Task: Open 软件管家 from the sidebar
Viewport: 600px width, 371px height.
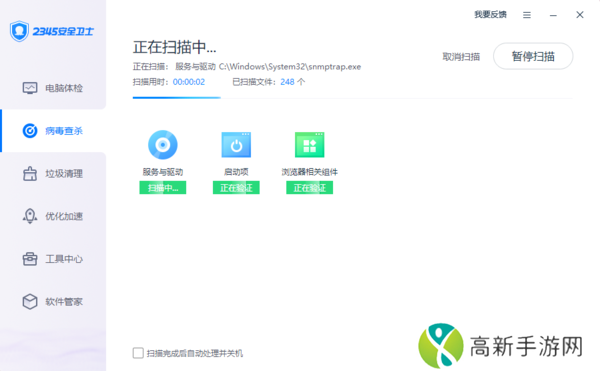Action: pyautogui.click(x=53, y=302)
